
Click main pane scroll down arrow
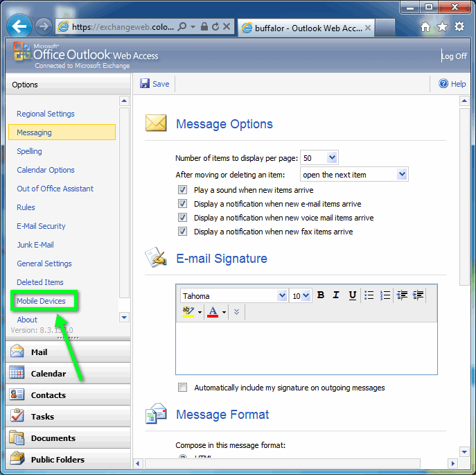coord(464,451)
